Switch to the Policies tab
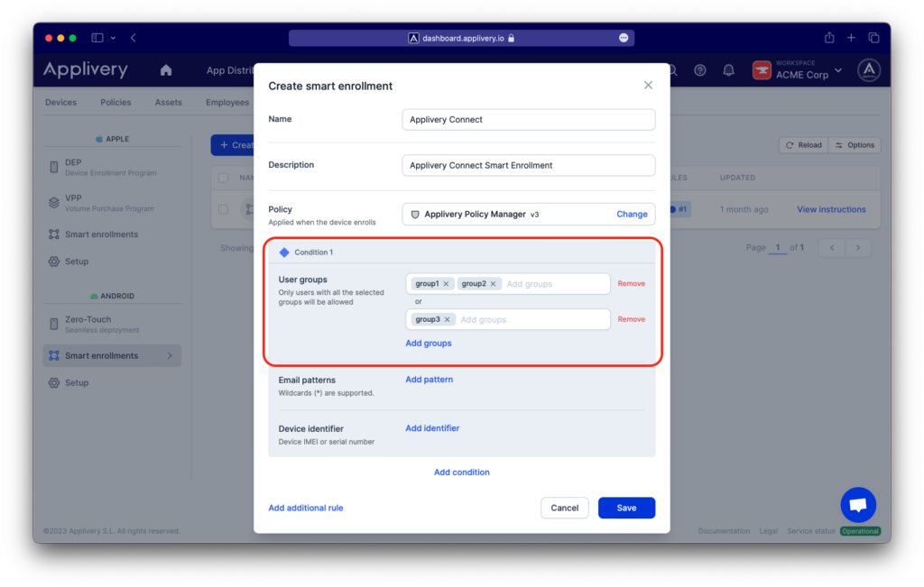This screenshot has width=924, height=587. click(115, 103)
